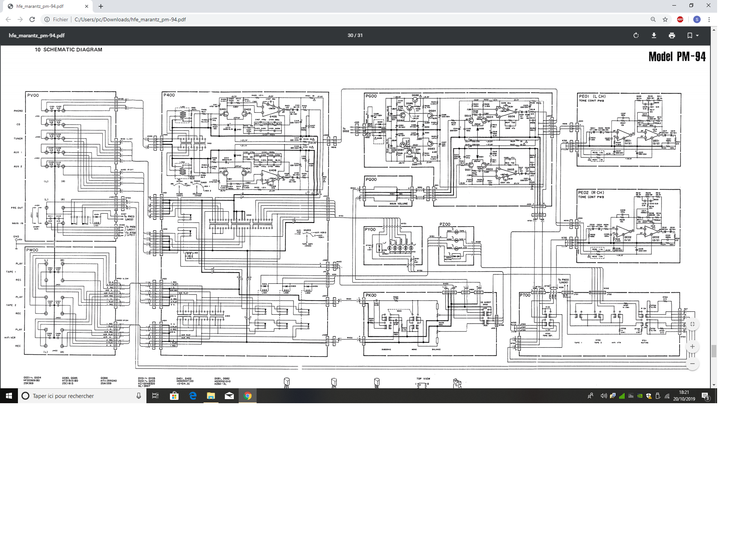This screenshot has height=560, width=747.
Task: Click the P400 block label
Action: point(169,95)
